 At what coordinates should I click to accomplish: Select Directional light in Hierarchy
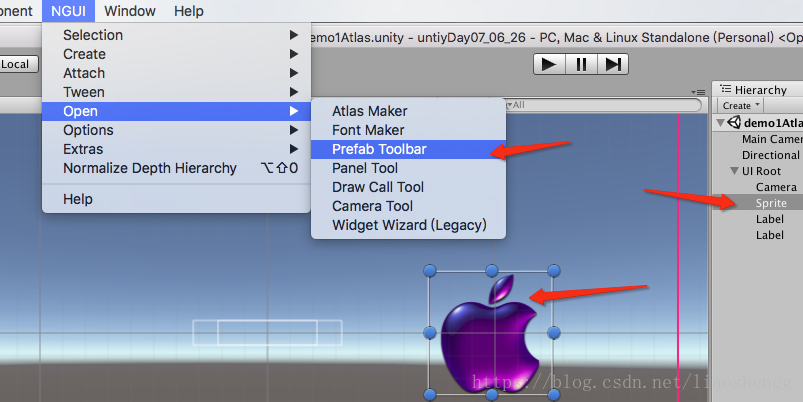(772, 155)
